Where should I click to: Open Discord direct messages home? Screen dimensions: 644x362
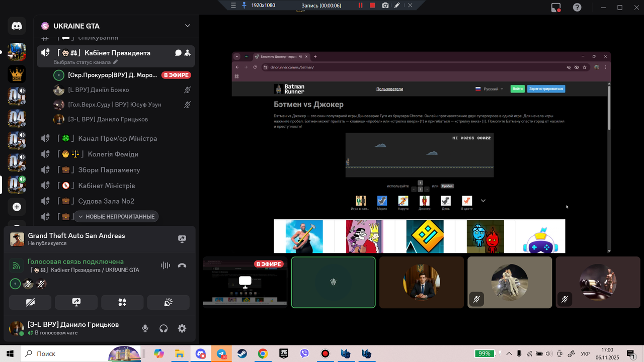tap(17, 26)
